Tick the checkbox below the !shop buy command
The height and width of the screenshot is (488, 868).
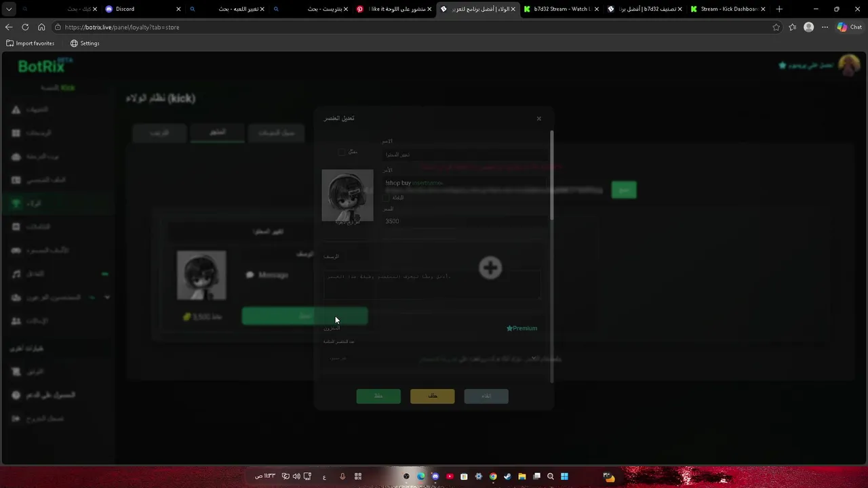pos(387,198)
